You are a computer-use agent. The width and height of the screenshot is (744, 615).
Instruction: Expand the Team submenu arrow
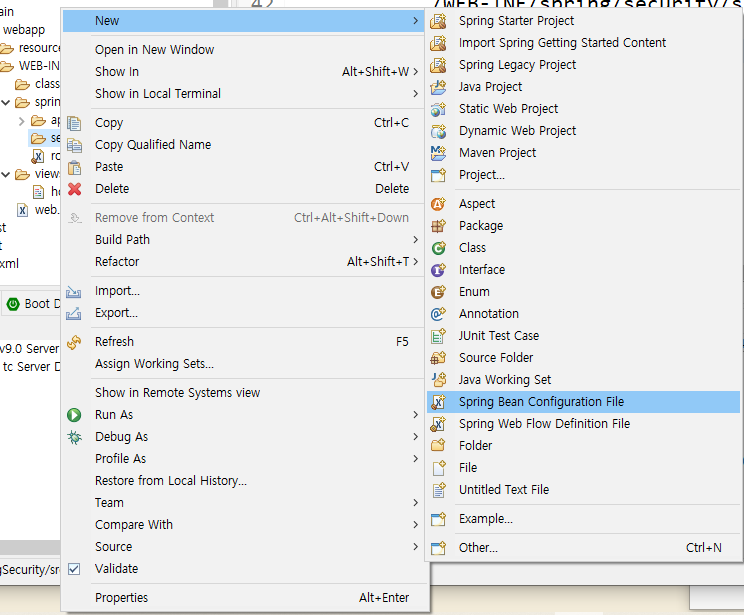[416, 503]
